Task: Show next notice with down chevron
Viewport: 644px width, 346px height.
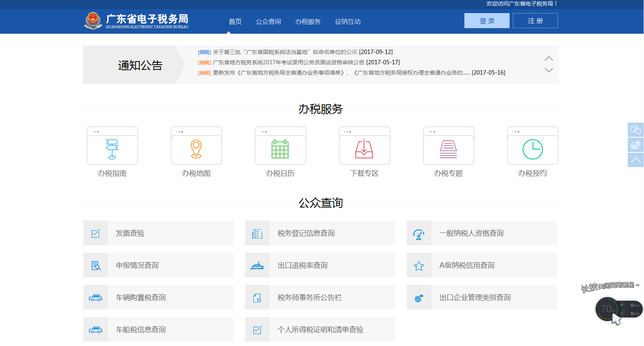Action: point(549,70)
